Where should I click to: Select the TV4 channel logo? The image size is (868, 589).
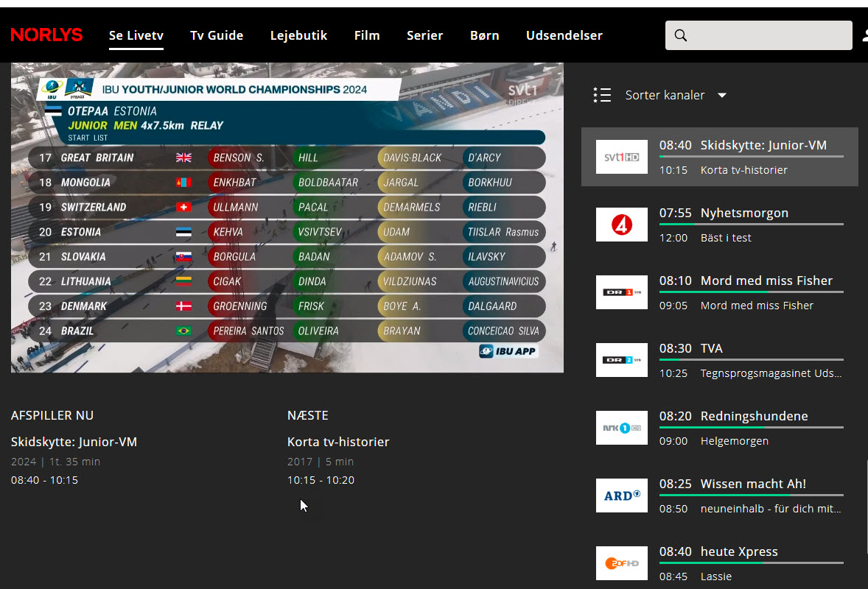(x=621, y=225)
